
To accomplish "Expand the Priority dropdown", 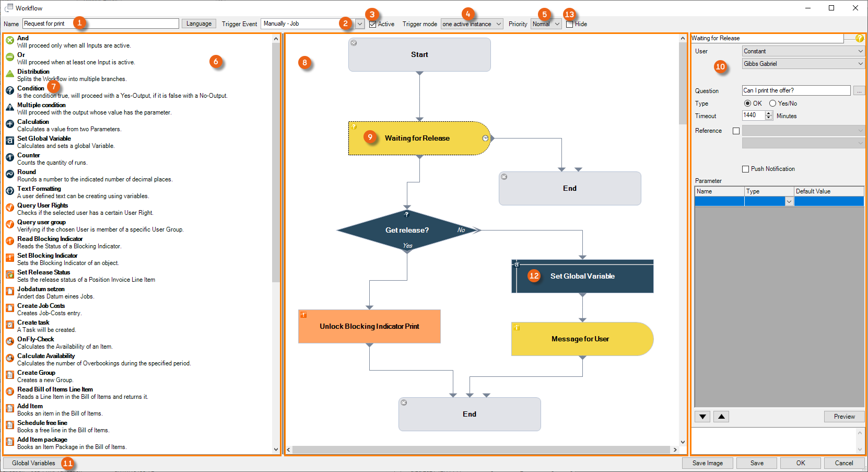I will [x=557, y=24].
